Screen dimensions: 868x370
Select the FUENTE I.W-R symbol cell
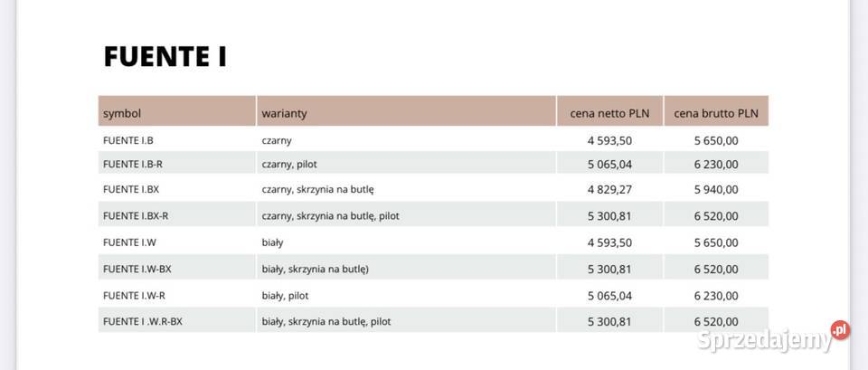134,295
